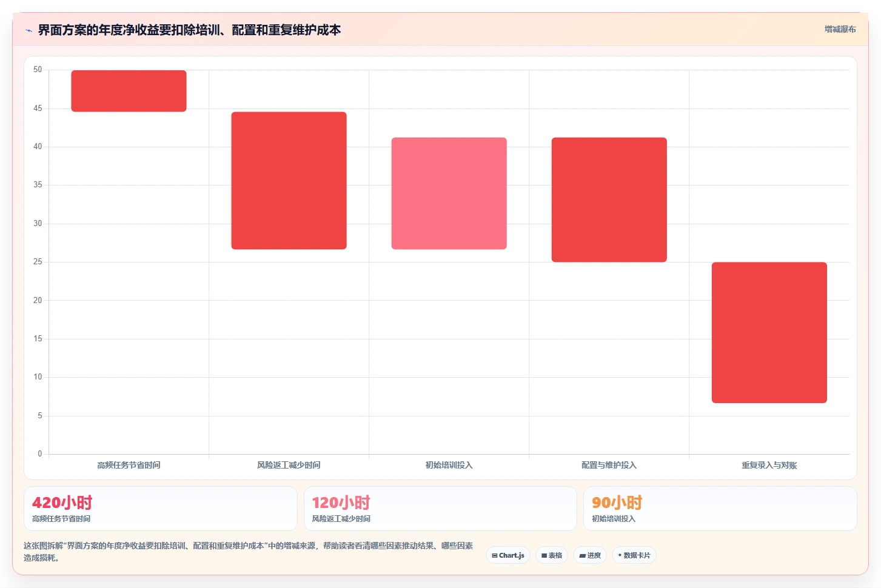The height and width of the screenshot is (588, 881).
Task: Open the 420小时 data card
Action: point(161,509)
